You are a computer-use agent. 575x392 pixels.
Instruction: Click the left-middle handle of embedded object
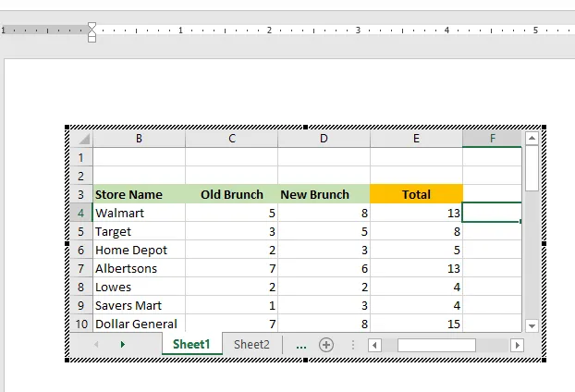(x=67, y=243)
